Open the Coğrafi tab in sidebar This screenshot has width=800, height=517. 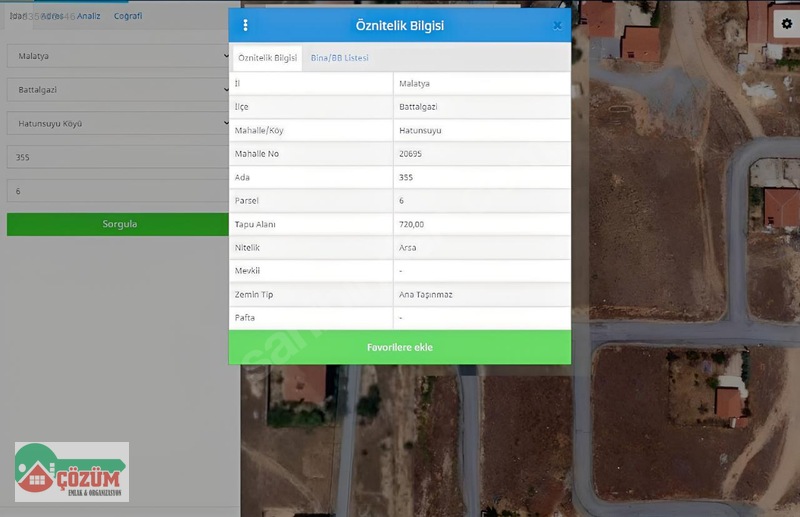128,16
